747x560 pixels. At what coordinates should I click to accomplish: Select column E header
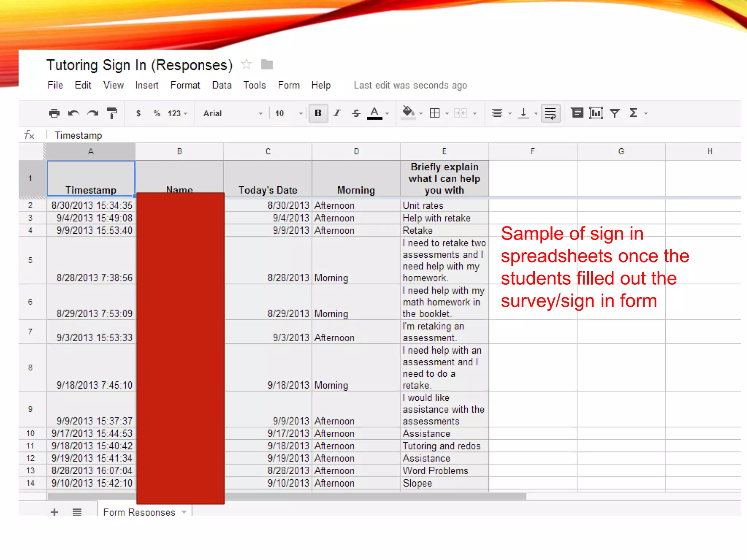tap(444, 151)
